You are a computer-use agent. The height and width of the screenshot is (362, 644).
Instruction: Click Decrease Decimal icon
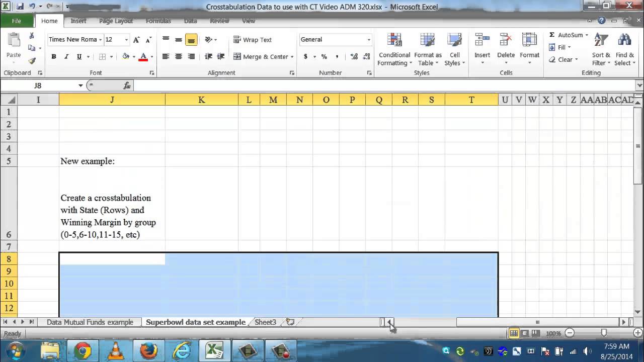367,57
